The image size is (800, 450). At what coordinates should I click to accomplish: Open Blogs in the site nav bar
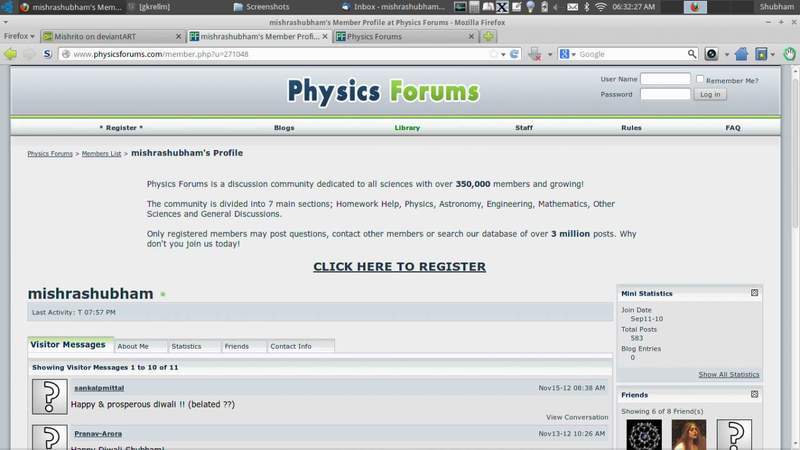(x=284, y=128)
